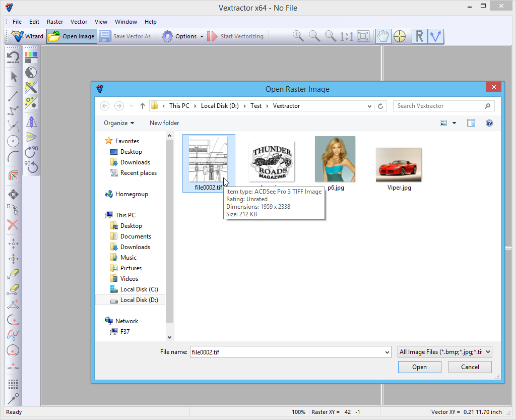Toggle the vector view V button
Image resolution: width=516 pixels, height=420 pixels.
pos(436,36)
